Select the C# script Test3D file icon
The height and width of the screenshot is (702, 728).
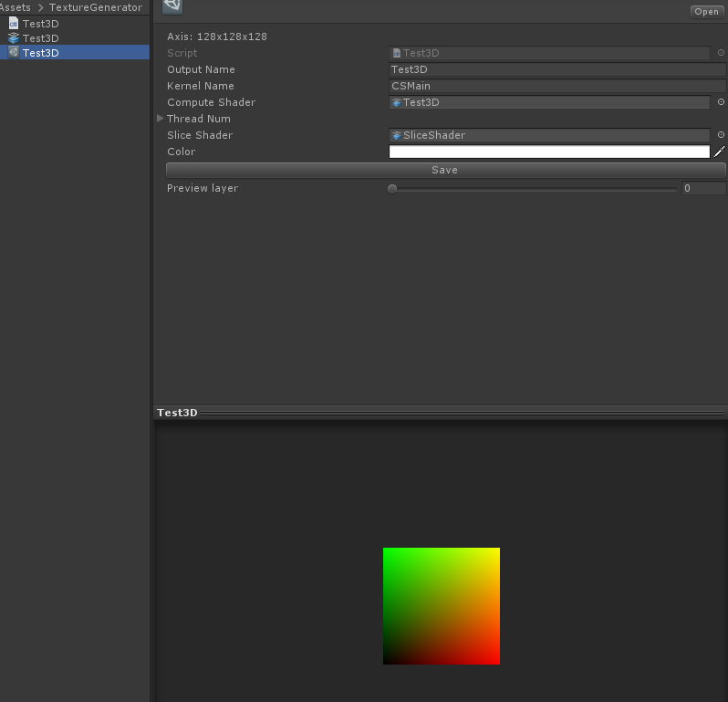(14, 23)
